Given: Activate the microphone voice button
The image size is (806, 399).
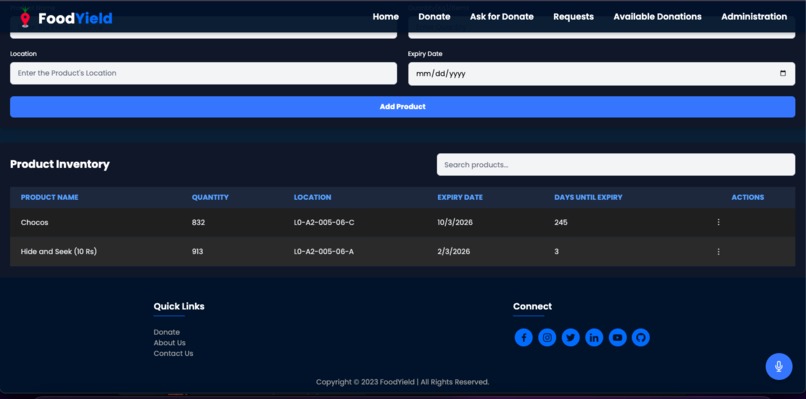Looking at the screenshot, I should pyautogui.click(x=779, y=367).
